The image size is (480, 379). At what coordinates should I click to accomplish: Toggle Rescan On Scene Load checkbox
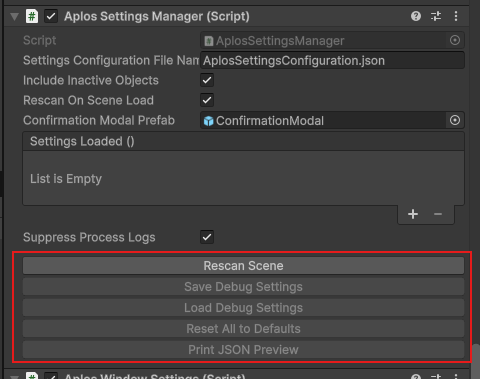click(207, 100)
